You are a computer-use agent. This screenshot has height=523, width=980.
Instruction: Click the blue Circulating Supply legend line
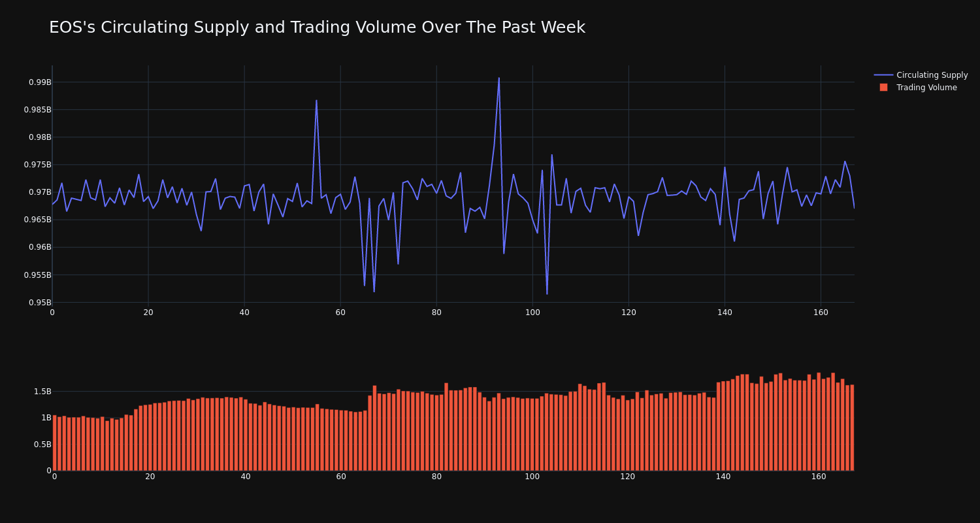pyautogui.click(x=883, y=75)
